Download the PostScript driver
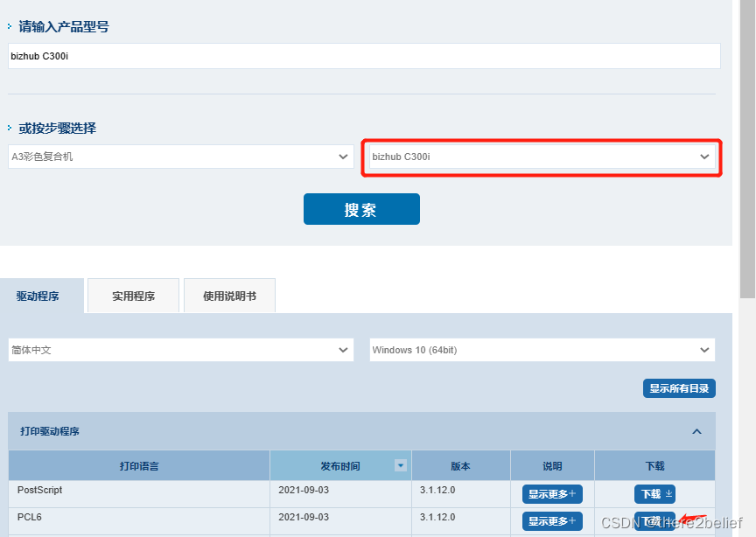Screen dimensions: 756x537 pos(654,494)
